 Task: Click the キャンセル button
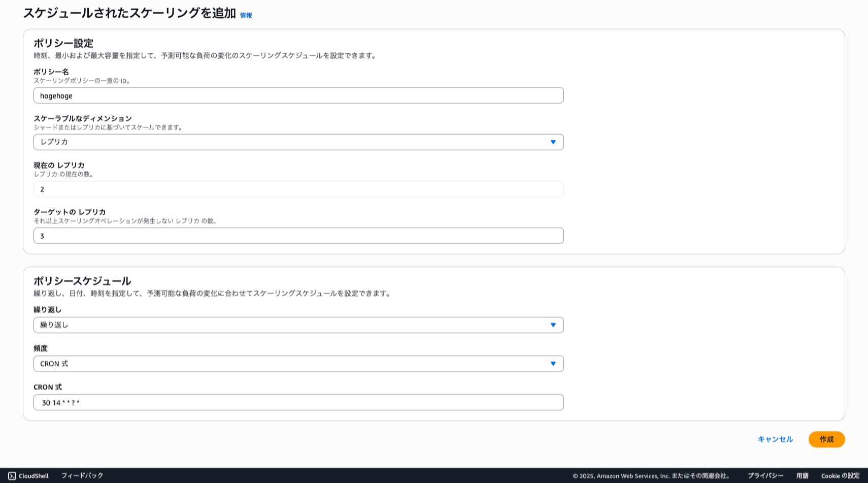[775, 439]
